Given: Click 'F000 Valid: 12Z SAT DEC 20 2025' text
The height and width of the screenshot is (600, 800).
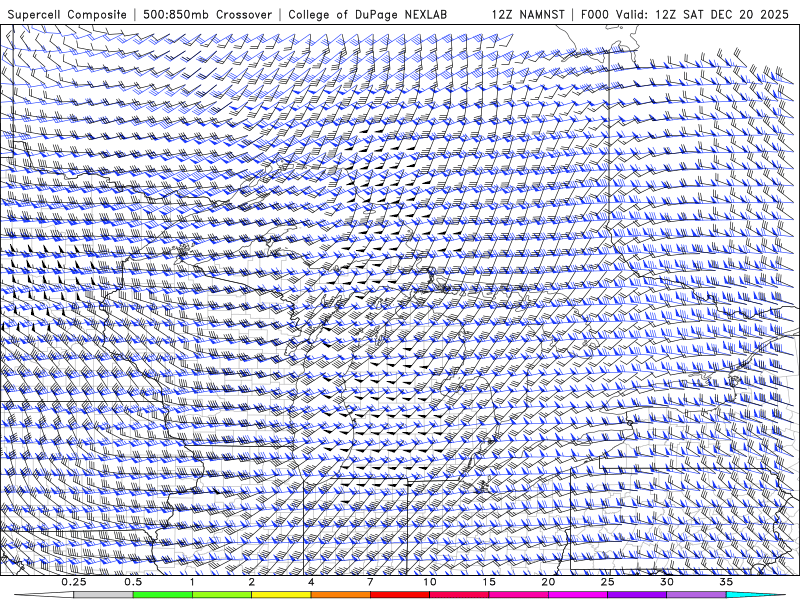Looking at the screenshot, I should coord(685,14).
